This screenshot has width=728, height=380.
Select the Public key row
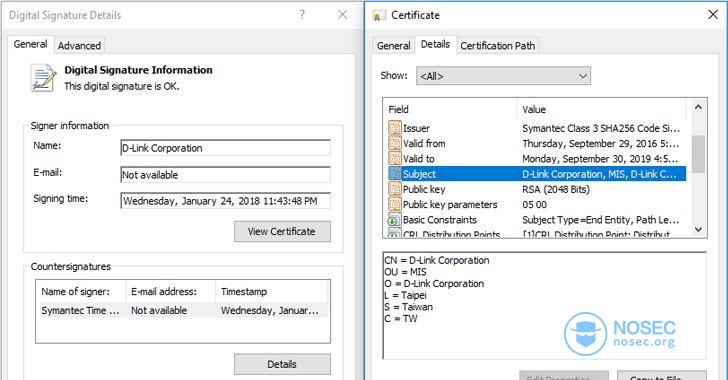pyautogui.click(x=537, y=189)
